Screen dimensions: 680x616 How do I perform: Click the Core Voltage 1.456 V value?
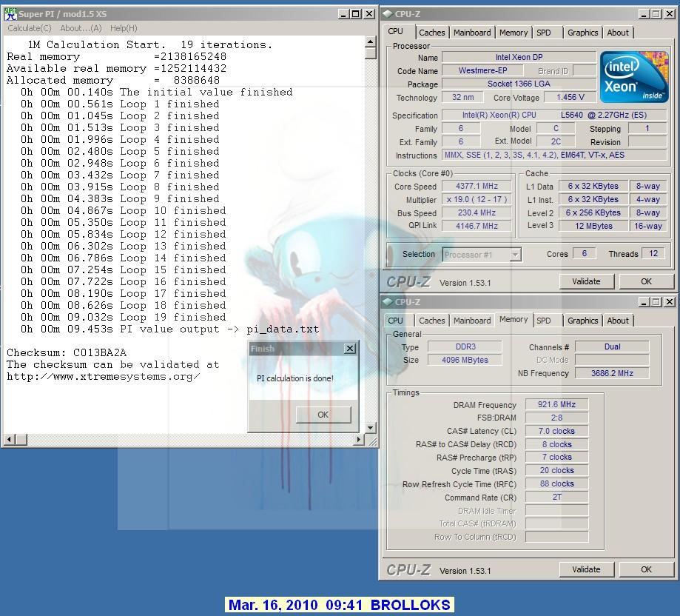click(x=570, y=97)
